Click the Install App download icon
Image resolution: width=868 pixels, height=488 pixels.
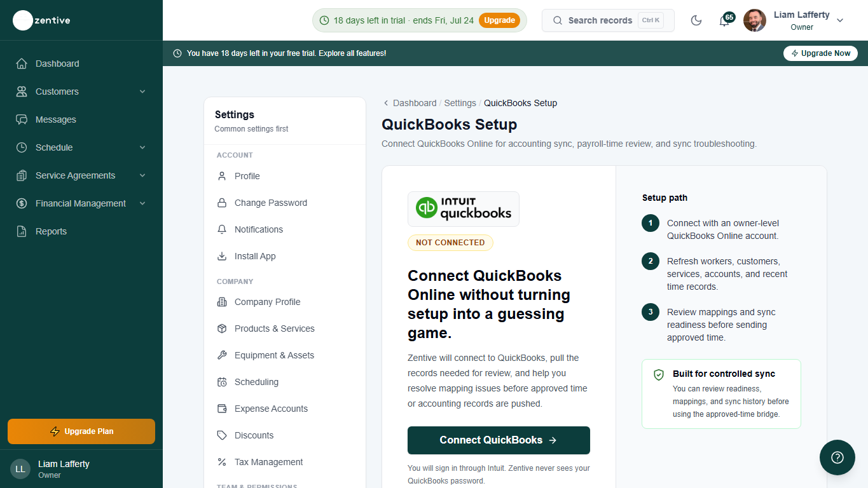point(222,256)
